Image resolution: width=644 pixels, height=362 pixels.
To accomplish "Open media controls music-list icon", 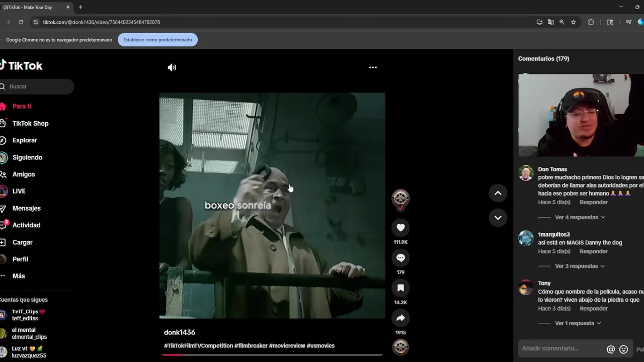I will pyautogui.click(x=628, y=22).
